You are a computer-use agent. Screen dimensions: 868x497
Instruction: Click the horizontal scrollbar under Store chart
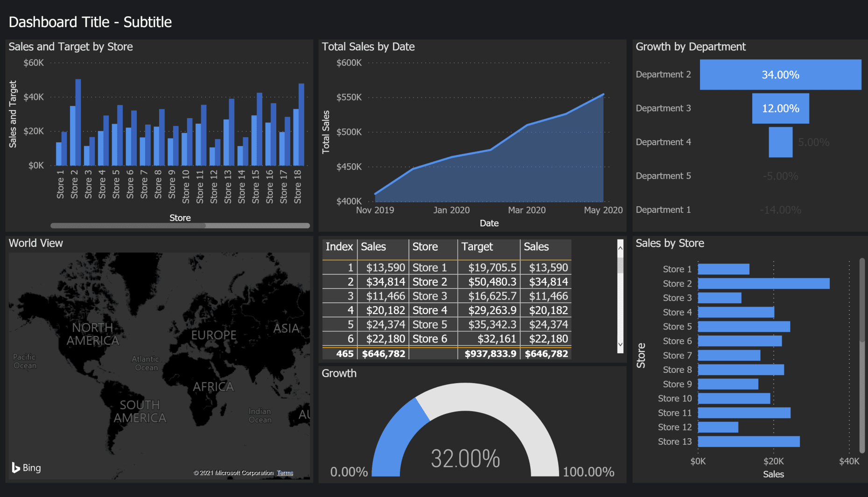pyautogui.click(x=128, y=225)
